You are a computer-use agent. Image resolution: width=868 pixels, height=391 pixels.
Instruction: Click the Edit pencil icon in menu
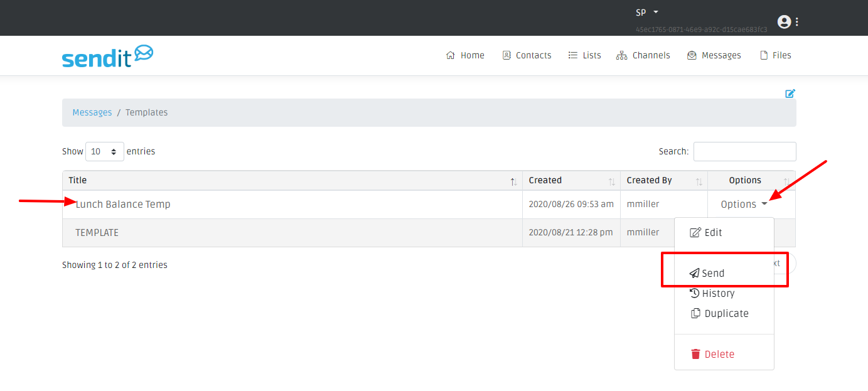click(695, 232)
